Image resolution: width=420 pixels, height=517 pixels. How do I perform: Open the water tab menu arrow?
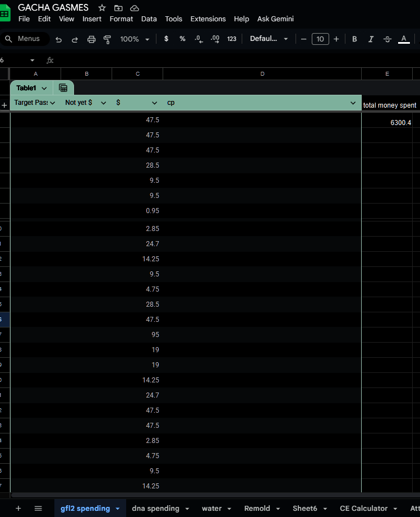(x=229, y=509)
